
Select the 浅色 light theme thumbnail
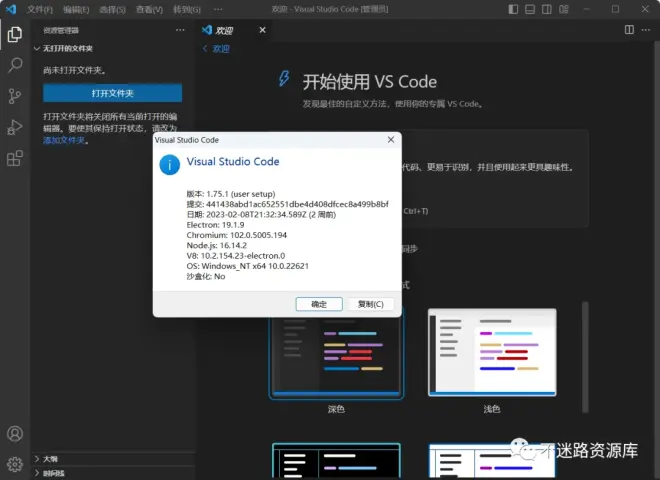[492, 352]
